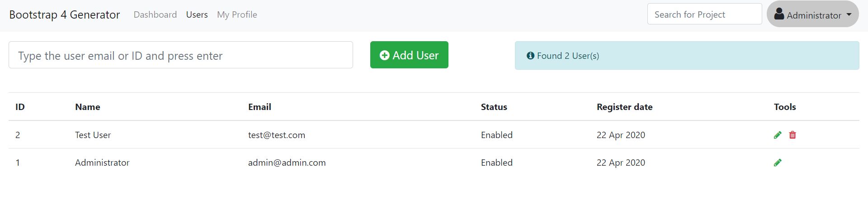The width and height of the screenshot is (868, 201).
Task: Click the Bootstrap 4 Generator brand link
Action: click(x=65, y=14)
